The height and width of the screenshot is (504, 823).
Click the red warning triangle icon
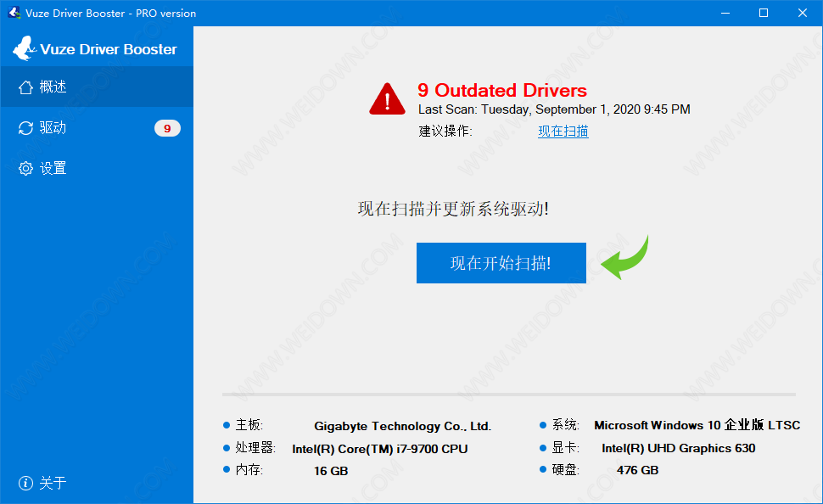pos(387,99)
